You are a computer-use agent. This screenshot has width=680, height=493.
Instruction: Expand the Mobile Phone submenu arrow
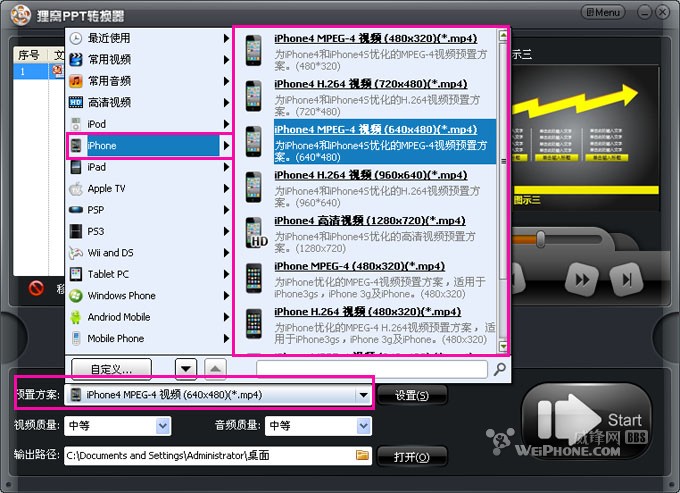click(226, 339)
